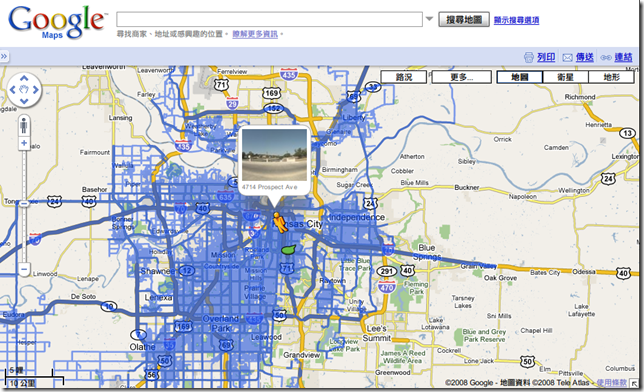Click the Blue Springs city label
This screenshot has width=644, height=392.
(427, 252)
